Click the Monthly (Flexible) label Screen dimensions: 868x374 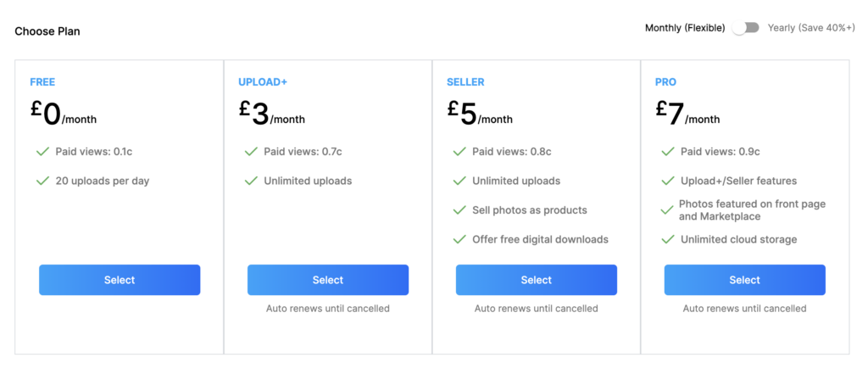click(x=685, y=28)
